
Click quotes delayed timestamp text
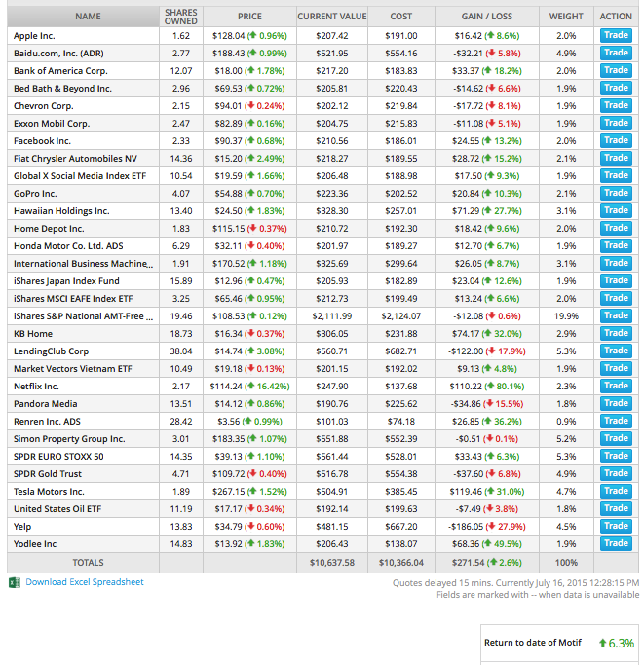coord(515,583)
